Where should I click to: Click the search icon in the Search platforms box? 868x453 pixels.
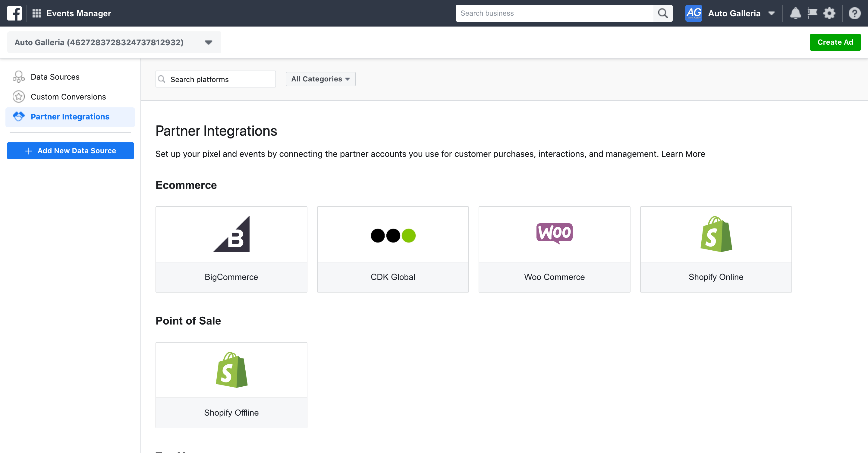pos(162,79)
